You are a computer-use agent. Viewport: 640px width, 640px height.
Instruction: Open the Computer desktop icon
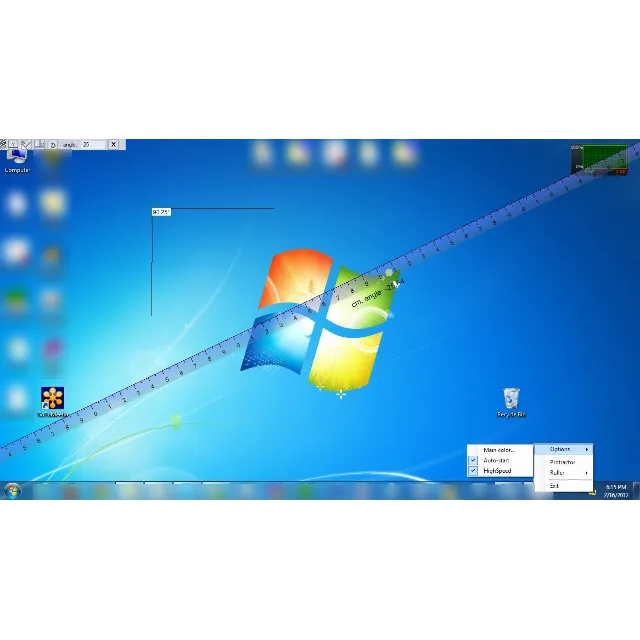pos(17,161)
